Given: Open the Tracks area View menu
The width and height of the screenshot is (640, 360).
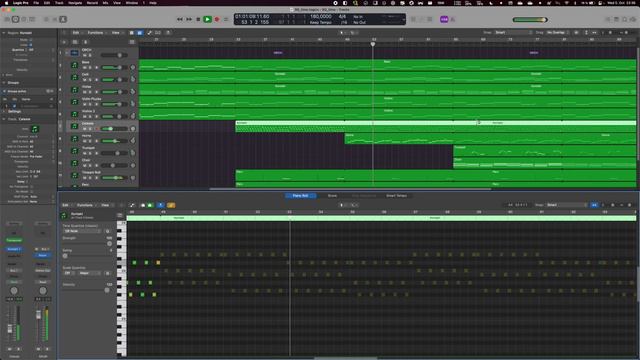Looking at the screenshot, I should [x=116, y=33].
